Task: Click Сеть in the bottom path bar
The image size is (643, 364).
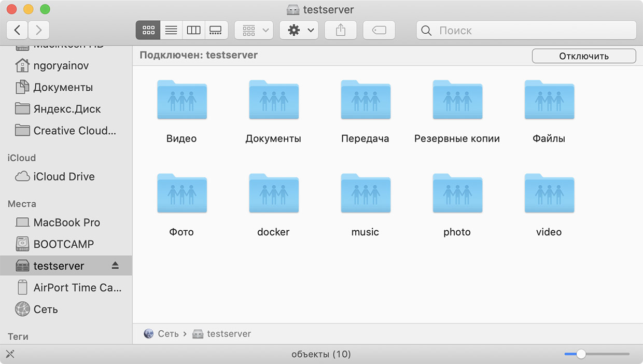Action: point(167,333)
